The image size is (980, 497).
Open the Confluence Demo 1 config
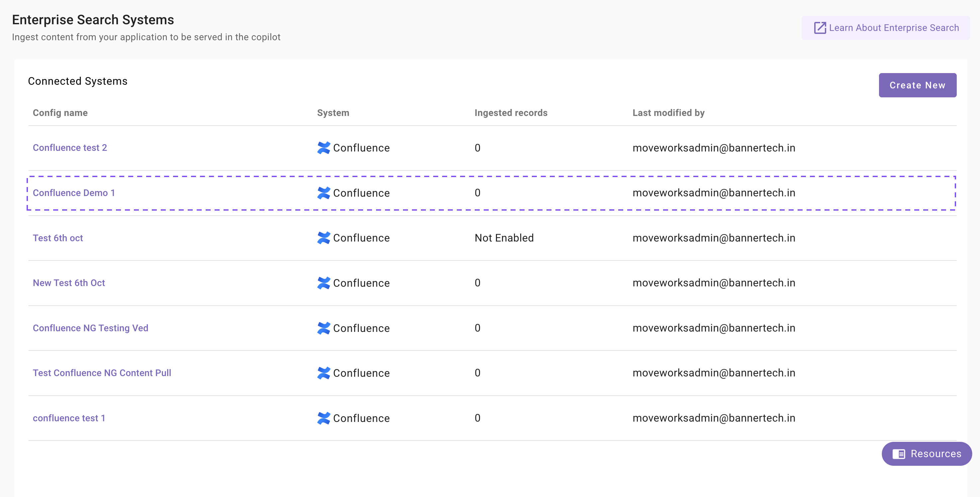(74, 193)
